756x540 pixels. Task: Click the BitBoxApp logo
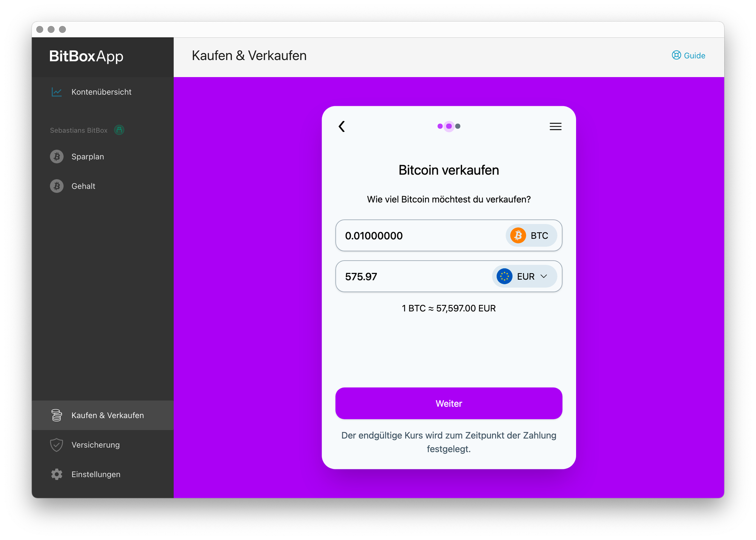point(86,56)
